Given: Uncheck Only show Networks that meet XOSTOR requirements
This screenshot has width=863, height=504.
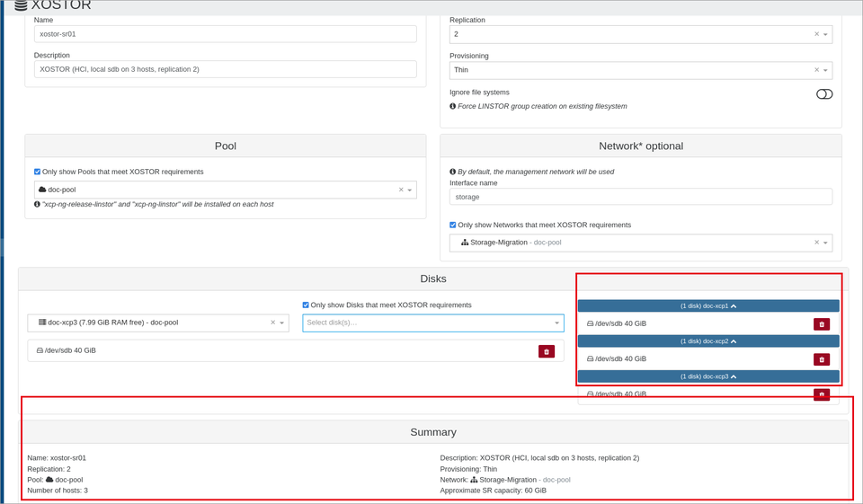Looking at the screenshot, I should coord(452,225).
